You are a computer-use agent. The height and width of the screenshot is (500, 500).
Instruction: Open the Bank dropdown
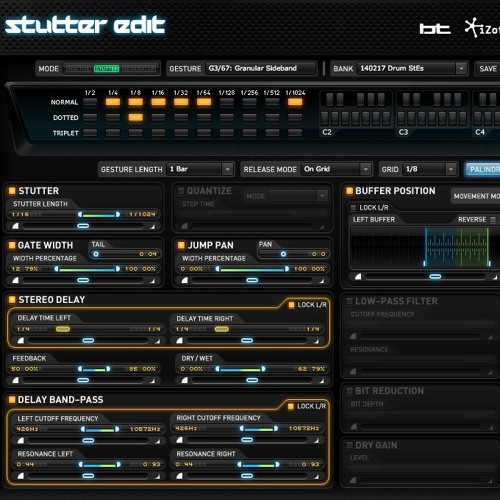coord(412,68)
